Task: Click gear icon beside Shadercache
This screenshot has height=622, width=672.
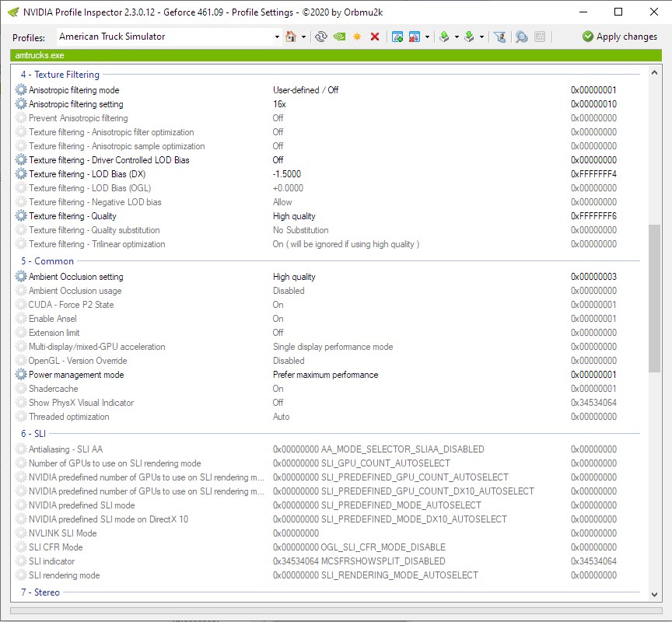Action: 21,389
